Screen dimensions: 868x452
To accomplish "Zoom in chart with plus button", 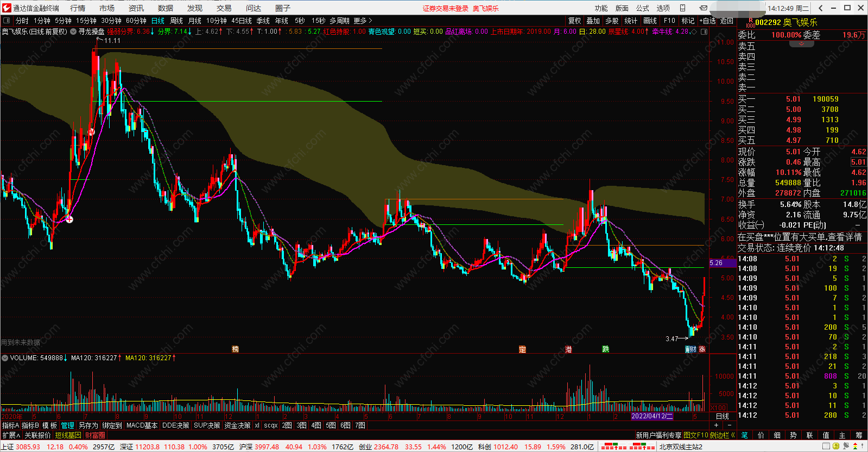I will pyautogui.click(x=717, y=425).
